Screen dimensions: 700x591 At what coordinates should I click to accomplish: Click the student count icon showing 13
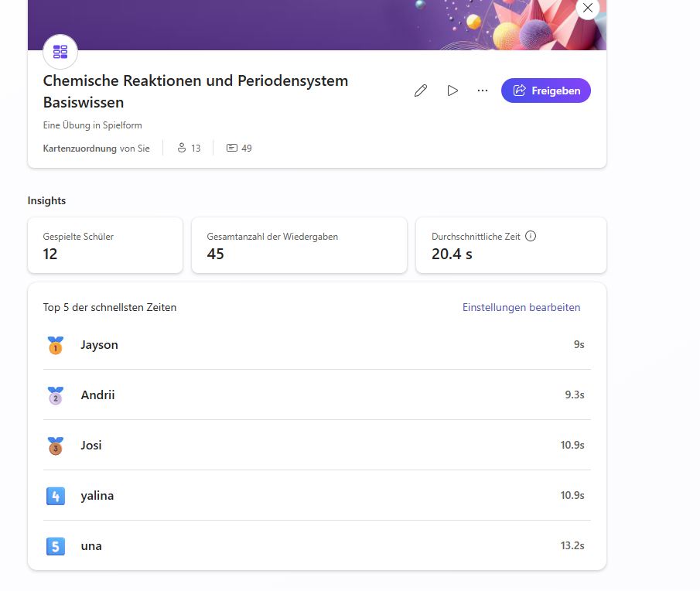[183, 148]
